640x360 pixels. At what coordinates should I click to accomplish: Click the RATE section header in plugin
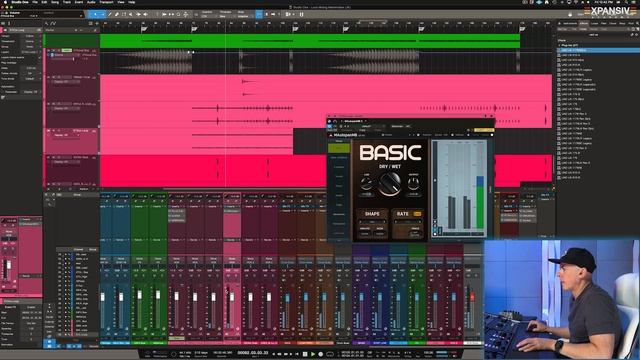(402, 214)
